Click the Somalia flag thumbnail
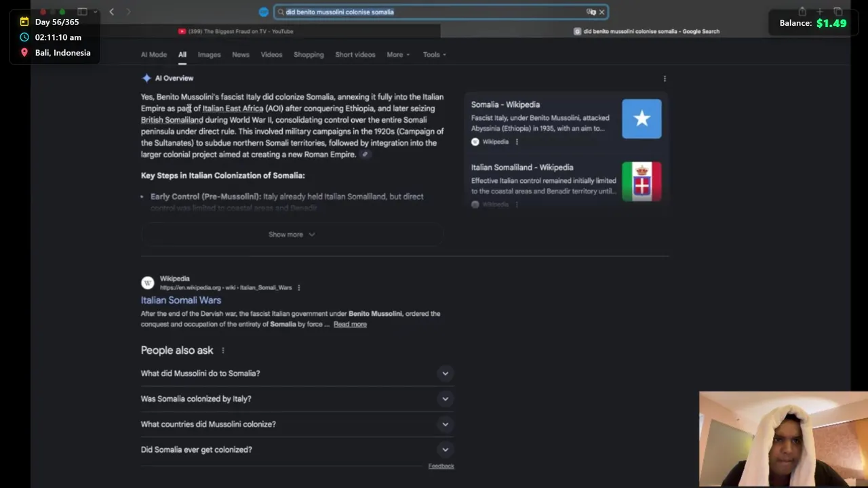The height and width of the screenshot is (488, 868). click(x=642, y=119)
